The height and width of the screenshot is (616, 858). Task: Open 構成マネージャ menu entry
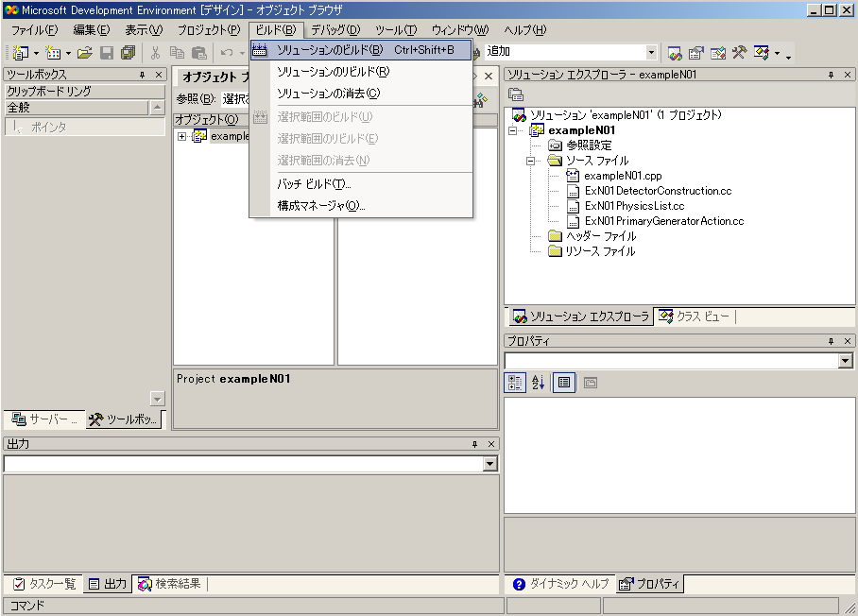[x=361, y=206]
